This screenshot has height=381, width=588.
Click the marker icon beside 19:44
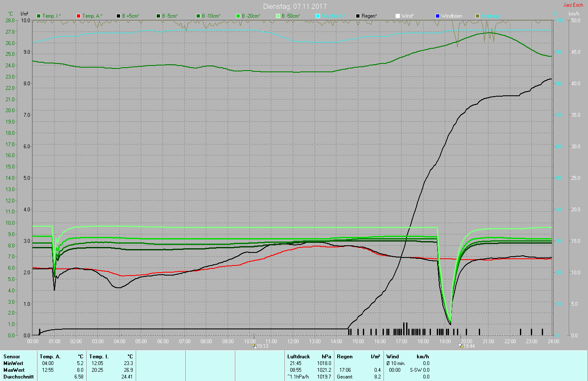tap(461, 346)
